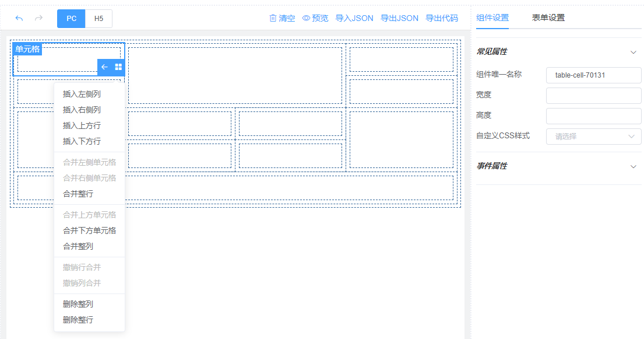Click the cell operations grid icon
Viewport: 644px width, 339px height.
118,67
